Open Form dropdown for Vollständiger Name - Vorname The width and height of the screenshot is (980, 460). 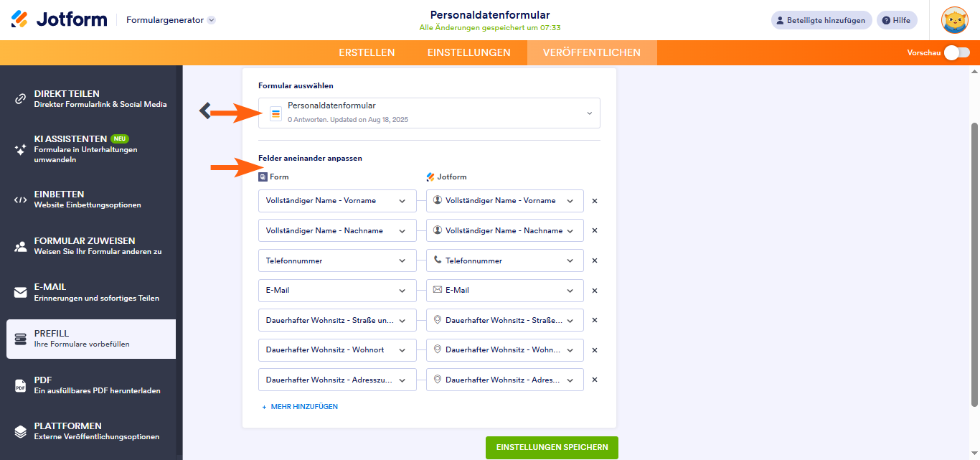[x=337, y=201]
